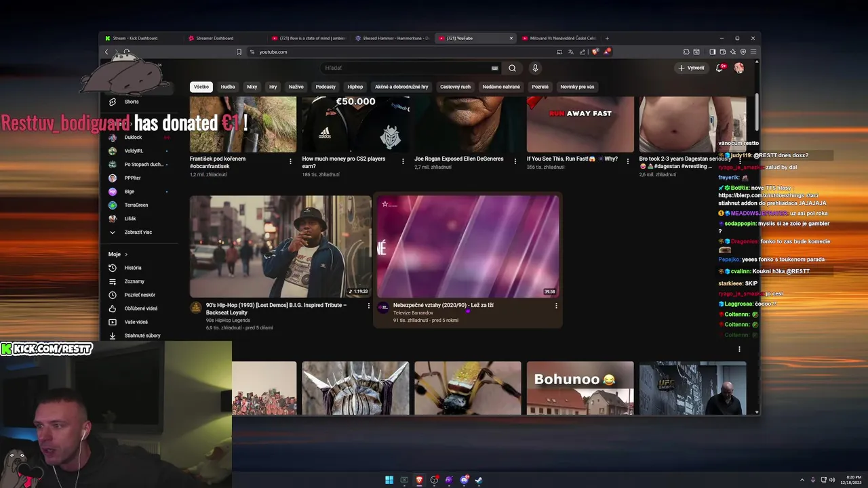The image size is (868, 488).
Task: Select the Hiphop filter chip
Action: click(x=355, y=87)
